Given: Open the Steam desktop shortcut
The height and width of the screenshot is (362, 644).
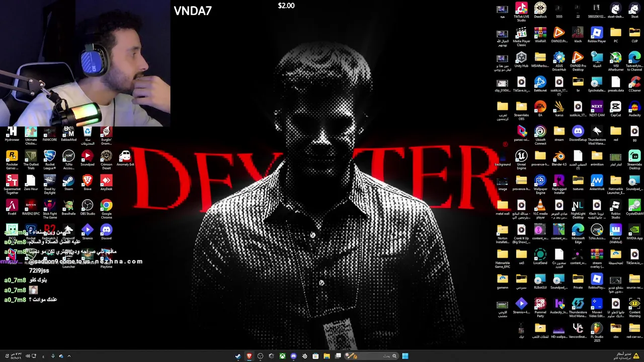Looking at the screenshot, I should pyautogui.click(x=68, y=183).
